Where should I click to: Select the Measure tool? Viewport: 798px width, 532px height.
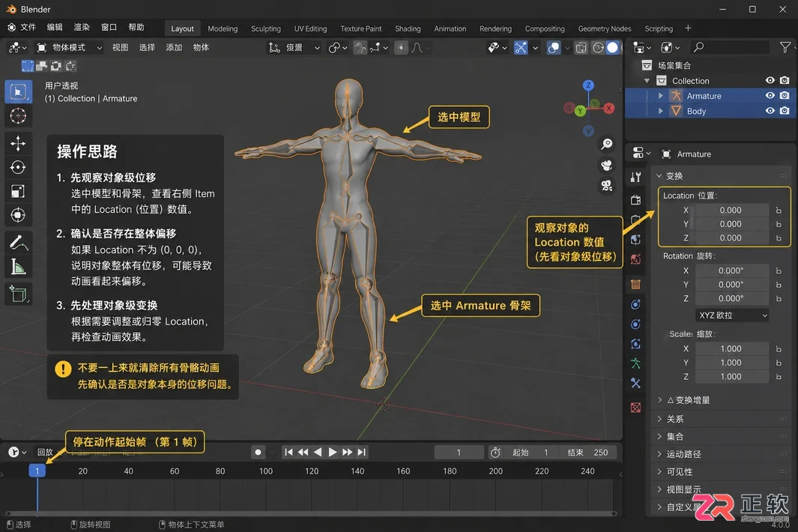point(18,267)
